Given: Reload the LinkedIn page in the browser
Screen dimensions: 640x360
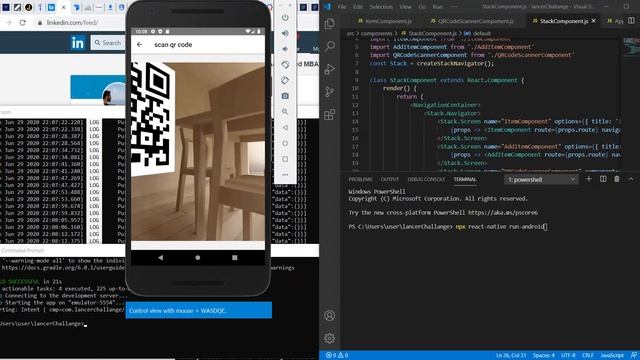Looking at the screenshot, I should pyautogui.click(x=22, y=22).
